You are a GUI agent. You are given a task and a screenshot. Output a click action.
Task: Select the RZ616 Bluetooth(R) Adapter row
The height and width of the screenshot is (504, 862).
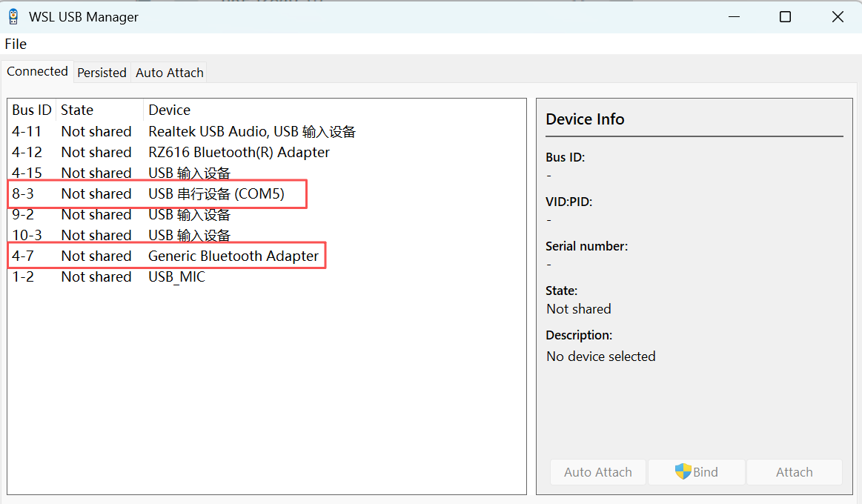click(x=239, y=152)
